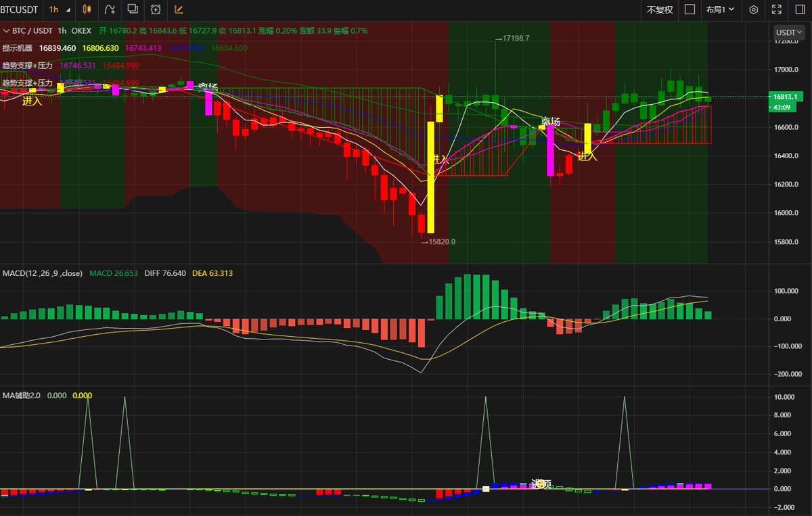Click the 提示机器 value 16839.460
Viewport: 812px width, 516px height.
[x=58, y=49]
